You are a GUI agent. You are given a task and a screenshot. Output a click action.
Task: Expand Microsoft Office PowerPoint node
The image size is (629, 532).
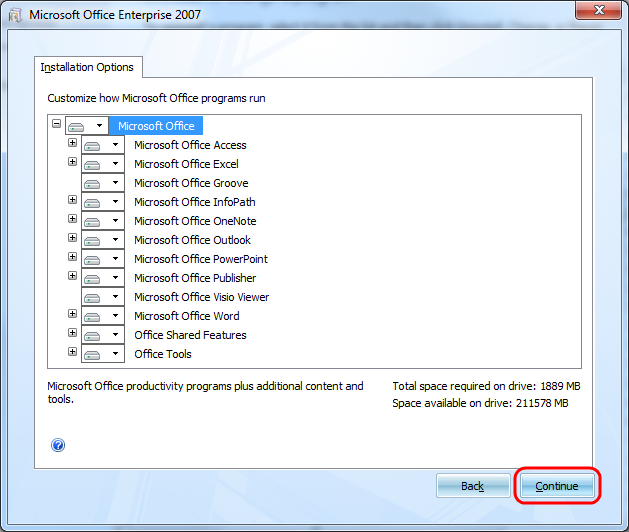(72, 256)
